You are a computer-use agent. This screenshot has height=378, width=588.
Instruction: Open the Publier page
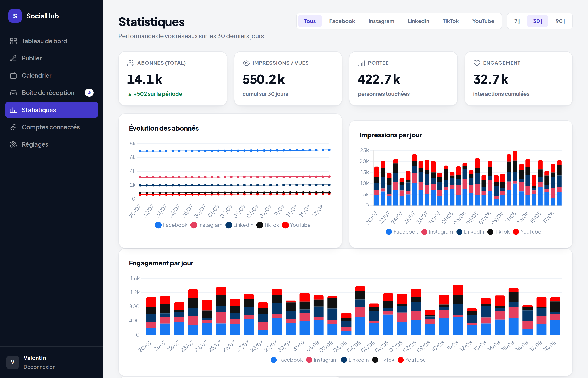click(x=51, y=58)
